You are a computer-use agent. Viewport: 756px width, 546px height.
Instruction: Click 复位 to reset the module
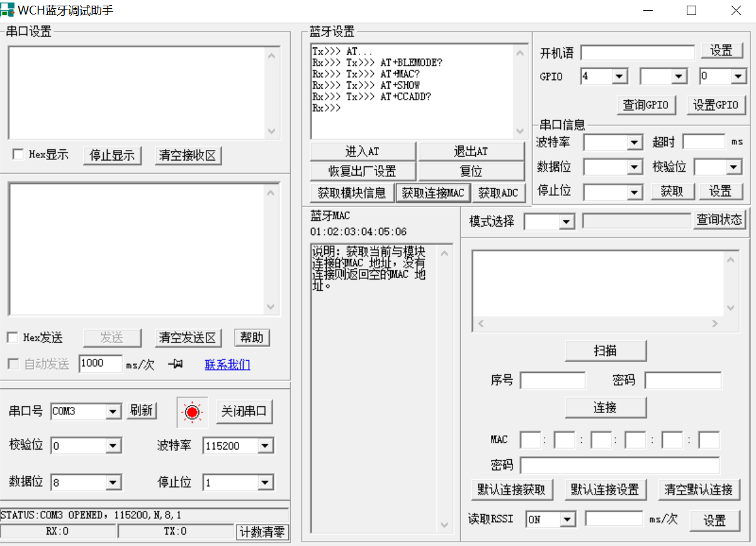[x=471, y=171]
